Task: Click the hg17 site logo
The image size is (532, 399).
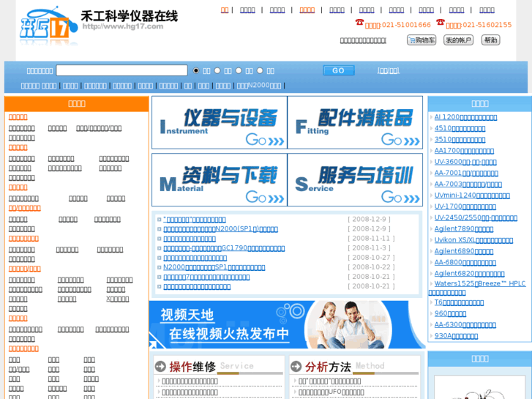Action: [x=48, y=26]
